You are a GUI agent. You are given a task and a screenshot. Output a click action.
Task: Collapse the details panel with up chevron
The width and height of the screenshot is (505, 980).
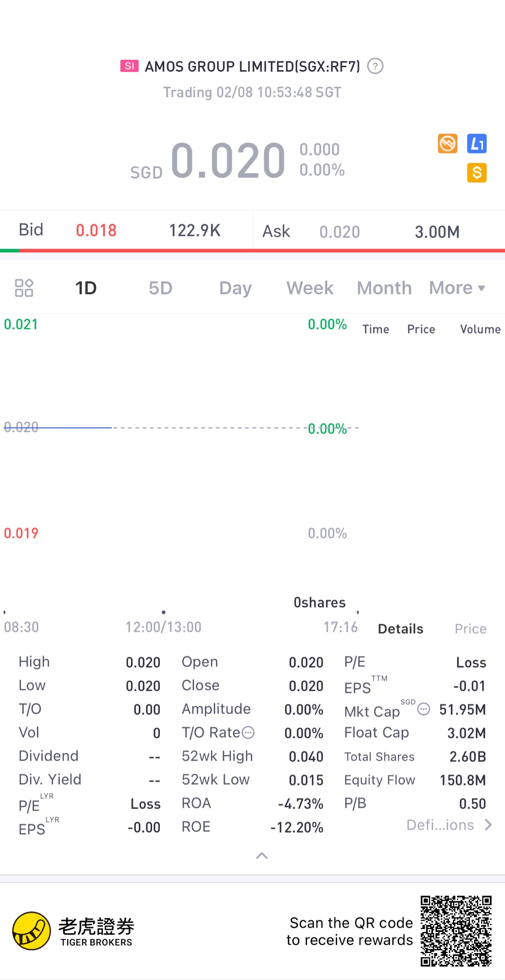point(262,856)
